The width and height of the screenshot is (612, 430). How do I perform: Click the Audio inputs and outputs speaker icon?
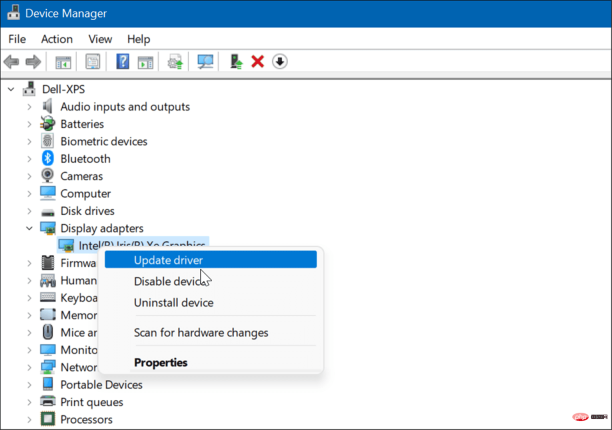tap(47, 106)
